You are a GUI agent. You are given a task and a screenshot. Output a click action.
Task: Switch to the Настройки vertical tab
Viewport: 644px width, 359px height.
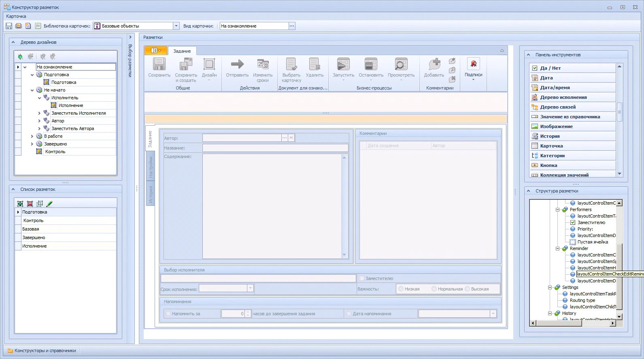pos(151,167)
